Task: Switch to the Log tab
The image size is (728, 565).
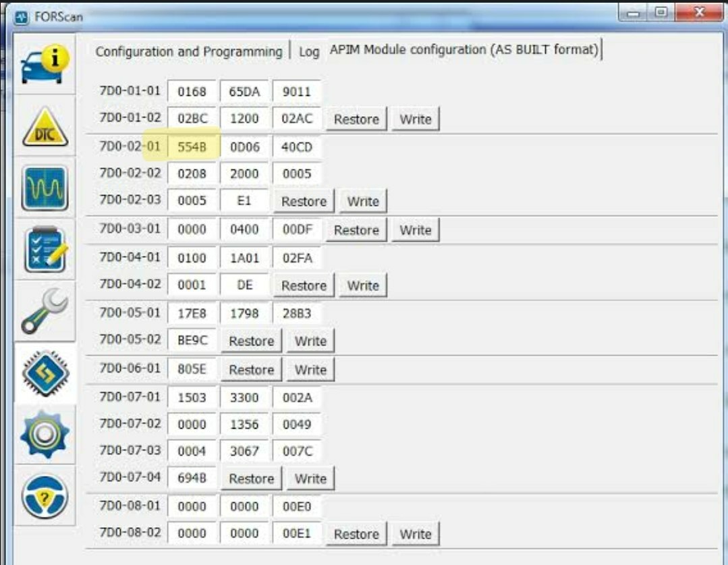Action: point(309,51)
